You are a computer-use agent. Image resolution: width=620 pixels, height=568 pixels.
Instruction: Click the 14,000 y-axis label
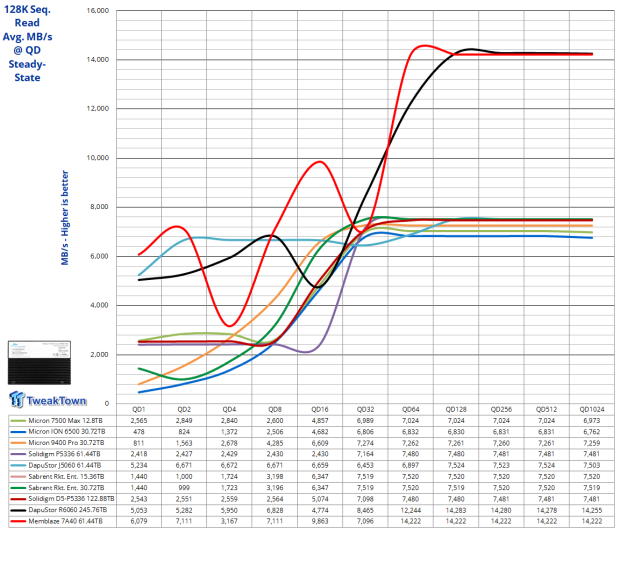pyautogui.click(x=98, y=60)
